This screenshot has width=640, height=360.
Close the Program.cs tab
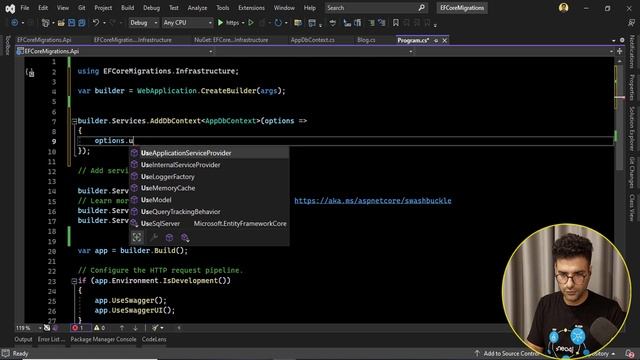(444, 40)
